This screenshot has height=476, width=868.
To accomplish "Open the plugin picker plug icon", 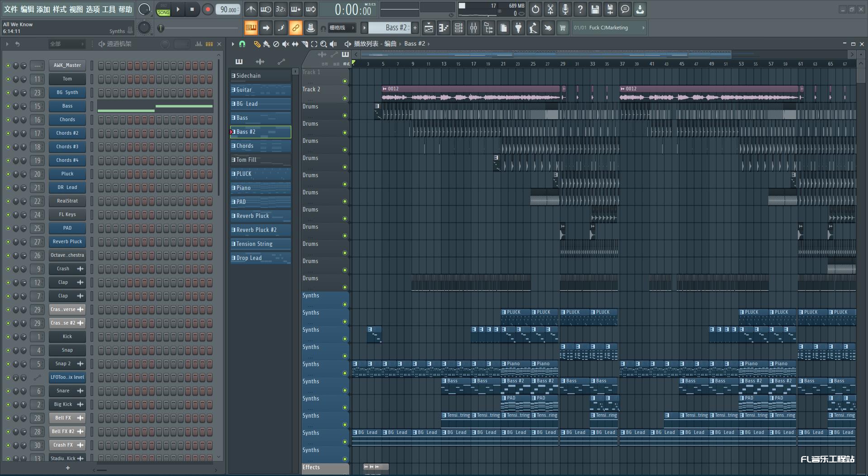I will pyautogui.click(x=518, y=28).
